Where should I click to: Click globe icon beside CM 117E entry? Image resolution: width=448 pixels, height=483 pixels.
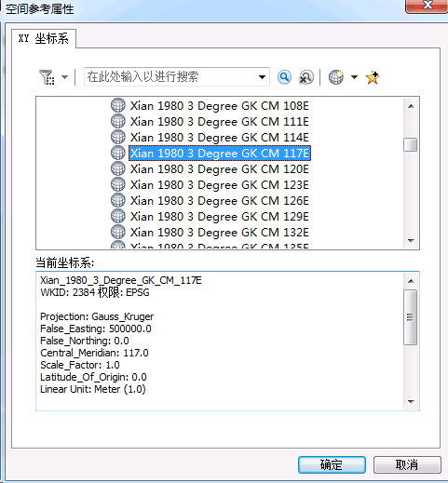[118, 153]
